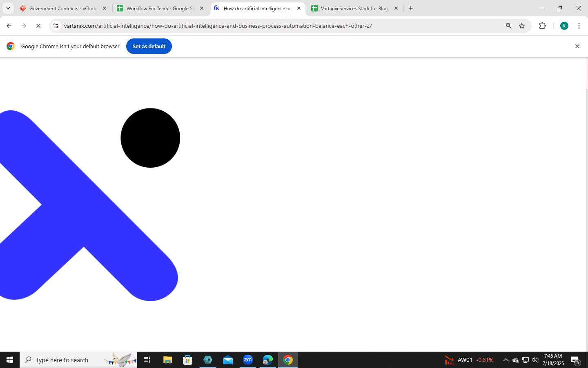Screen dimensions: 588x368
Task: Open the tab search dropdown arrow
Action: (x=8, y=8)
